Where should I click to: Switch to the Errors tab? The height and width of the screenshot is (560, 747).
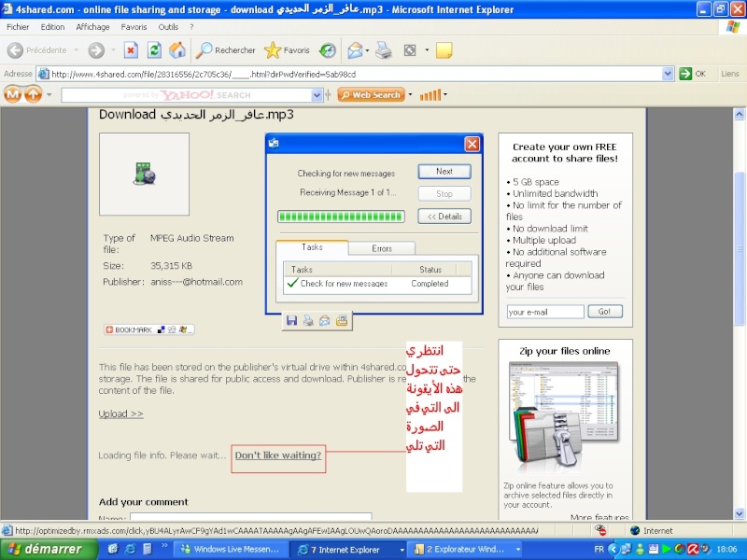382,248
